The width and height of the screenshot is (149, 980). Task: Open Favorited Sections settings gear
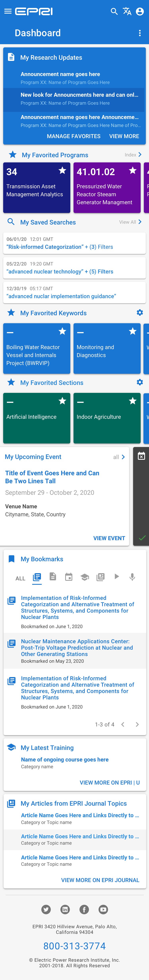click(x=140, y=382)
